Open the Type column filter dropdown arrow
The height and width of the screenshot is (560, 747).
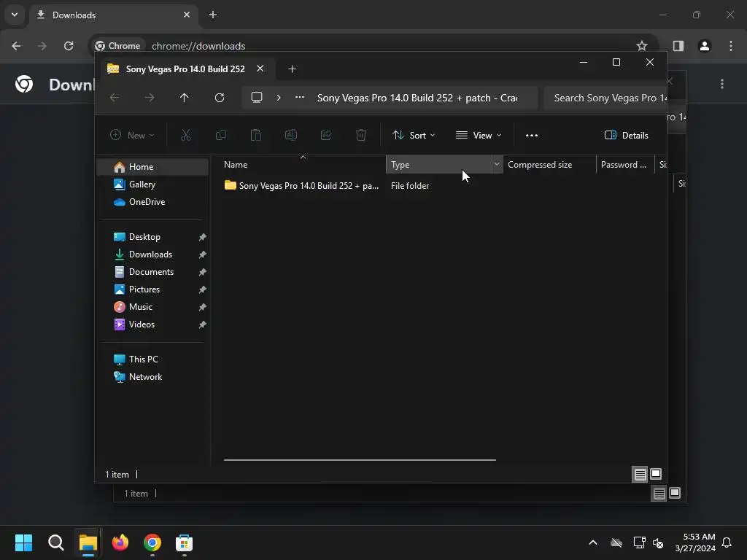tap(497, 164)
